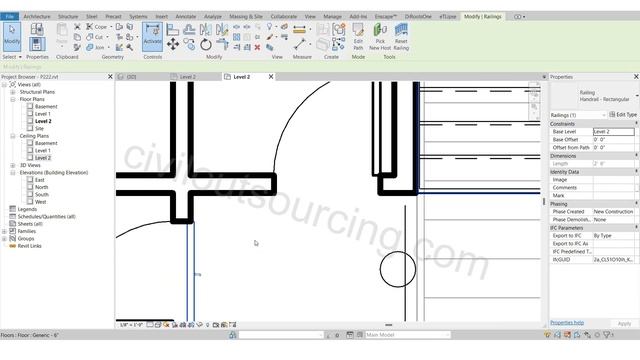This screenshot has width=640, height=360.
Task: Expand the Groups tree node
Action: point(4,239)
